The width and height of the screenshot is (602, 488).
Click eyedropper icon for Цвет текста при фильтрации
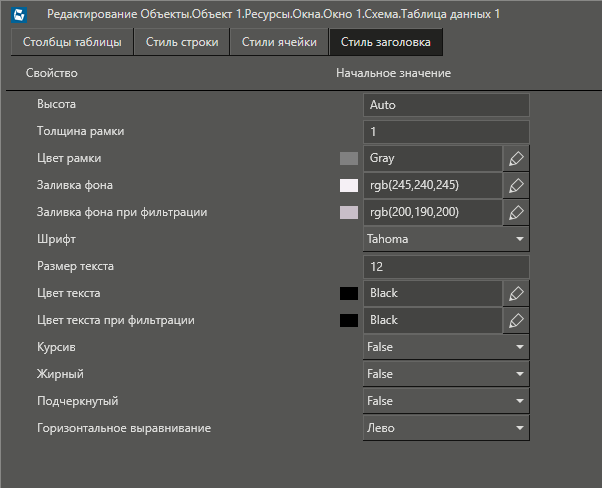(516, 320)
